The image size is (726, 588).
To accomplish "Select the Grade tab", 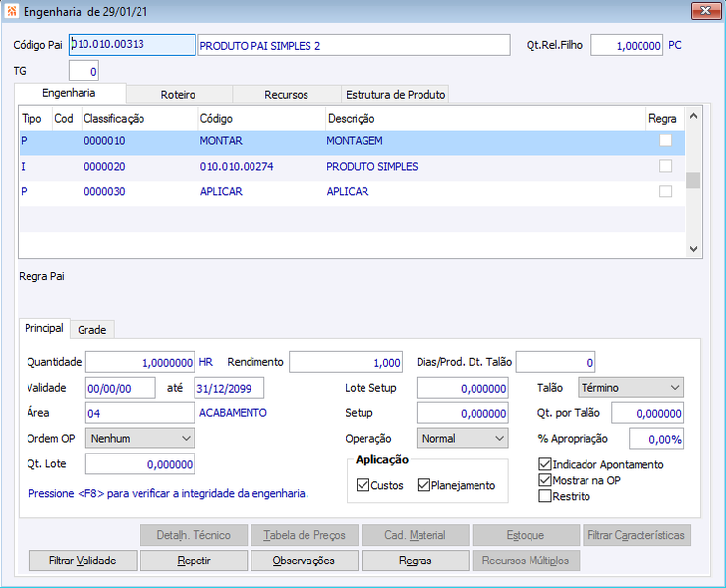I will click(91, 329).
